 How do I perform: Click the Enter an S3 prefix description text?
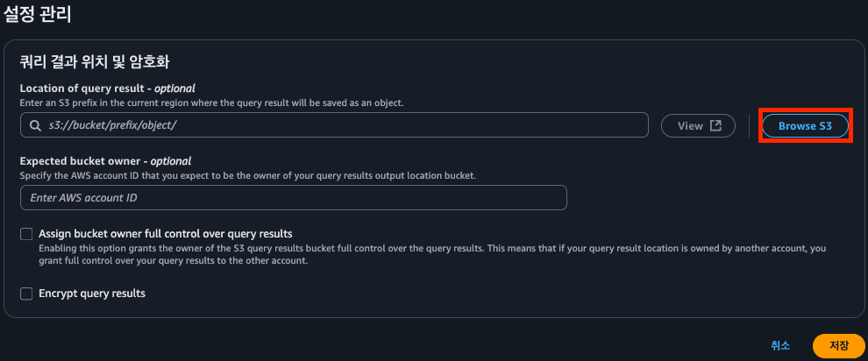[210, 103]
